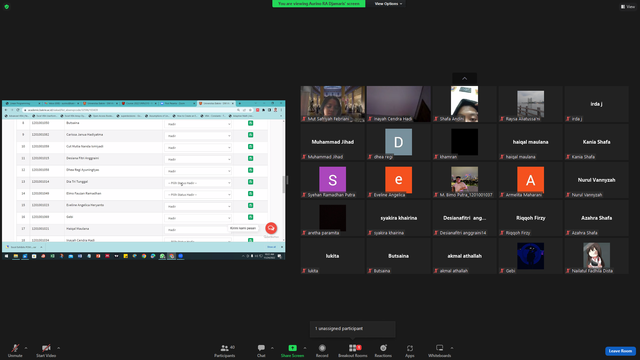640x360 pixels.
Task: Click Show all in the shared downloads bar
Action: pyautogui.click(x=271, y=247)
